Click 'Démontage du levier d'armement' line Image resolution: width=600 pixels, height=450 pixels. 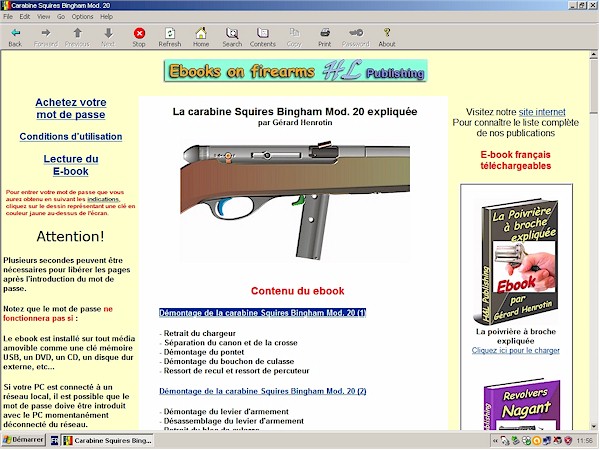[x=226, y=412]
